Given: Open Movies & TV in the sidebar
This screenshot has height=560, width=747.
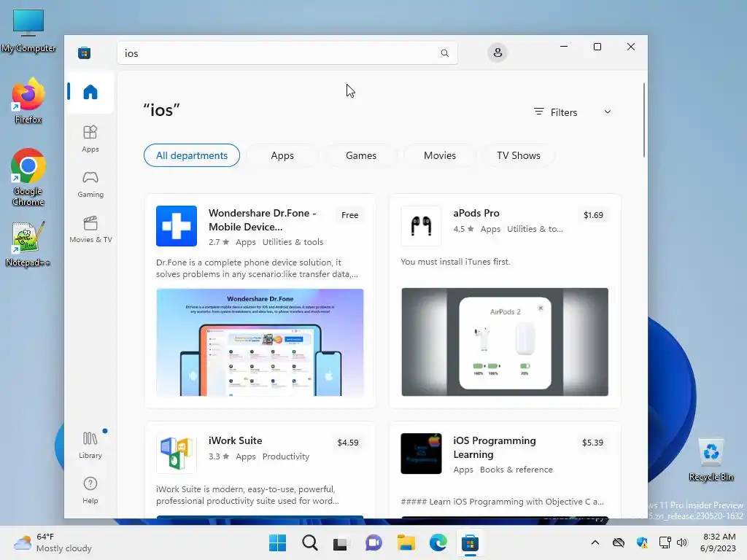Looking at the screenshot, I should coord(90,230).
